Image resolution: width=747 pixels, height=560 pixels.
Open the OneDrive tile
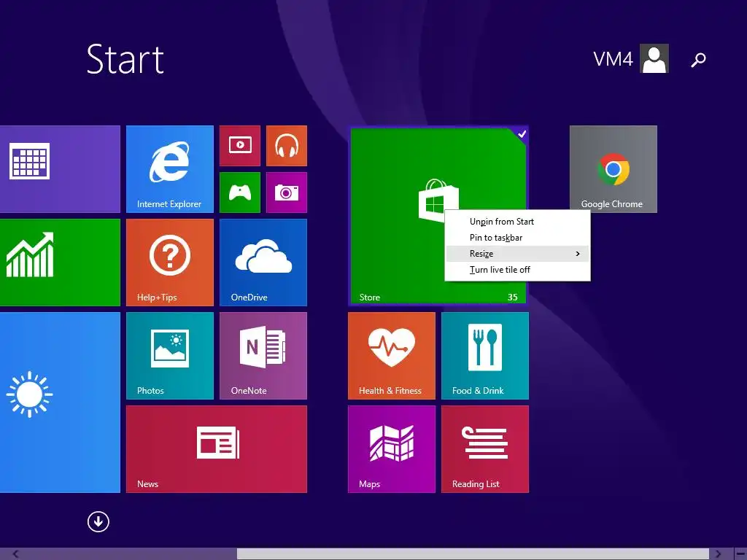click(x=263, y=262)
